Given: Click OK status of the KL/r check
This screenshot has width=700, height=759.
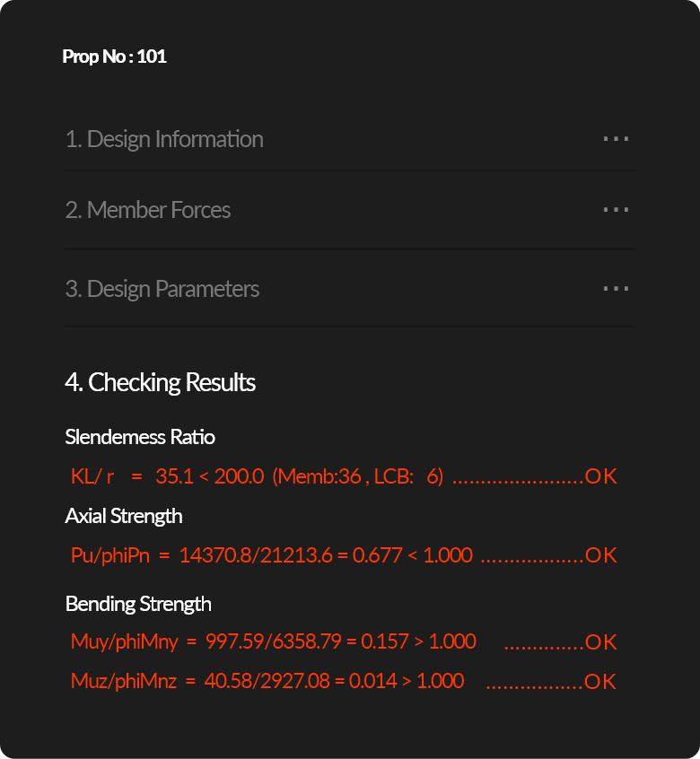Looking at the screenshot, I should [x=600, y=476].
